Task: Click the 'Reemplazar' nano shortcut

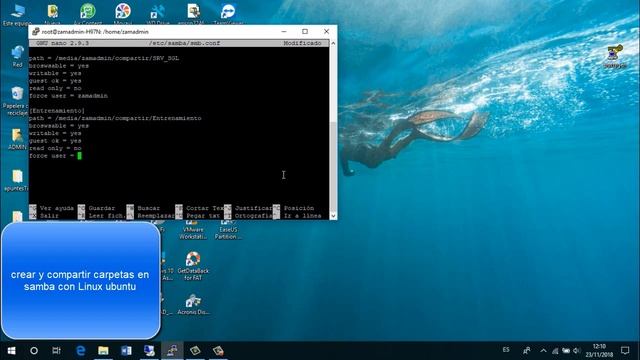Action: (x=151, y=216)
